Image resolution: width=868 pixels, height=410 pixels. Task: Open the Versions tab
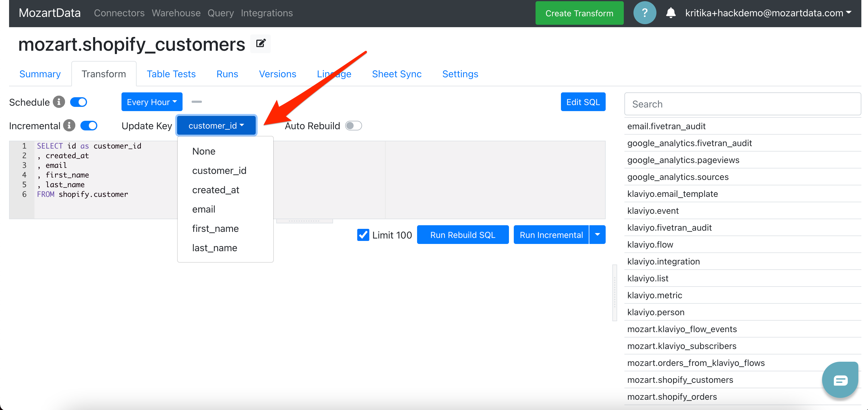point(277,74)
